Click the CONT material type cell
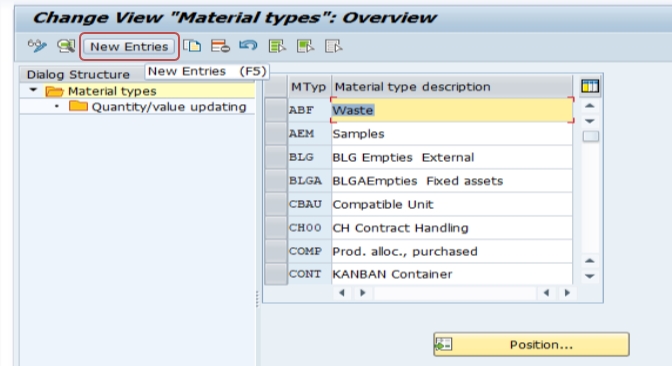Viewport: 672px width, 366px height. click(x=309, y=274)
